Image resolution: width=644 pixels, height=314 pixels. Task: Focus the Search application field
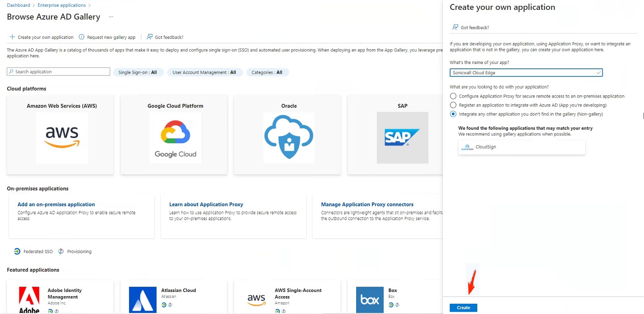pyautogui.click(x=59, y=72)
